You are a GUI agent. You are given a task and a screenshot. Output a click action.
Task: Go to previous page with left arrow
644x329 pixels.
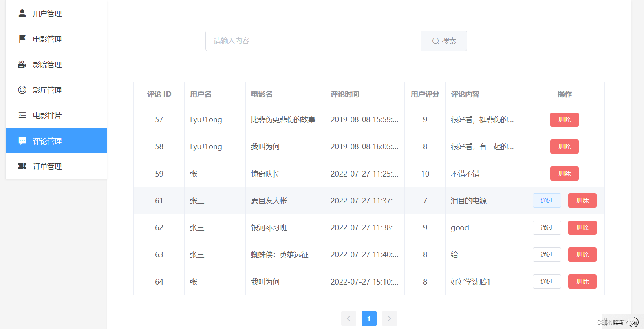coord(348,318)
